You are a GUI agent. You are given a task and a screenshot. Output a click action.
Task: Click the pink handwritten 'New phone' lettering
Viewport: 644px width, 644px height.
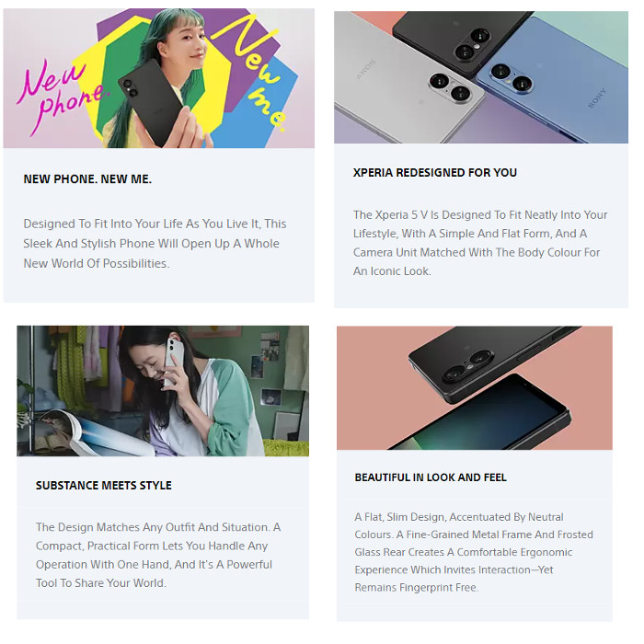[62, 97]
